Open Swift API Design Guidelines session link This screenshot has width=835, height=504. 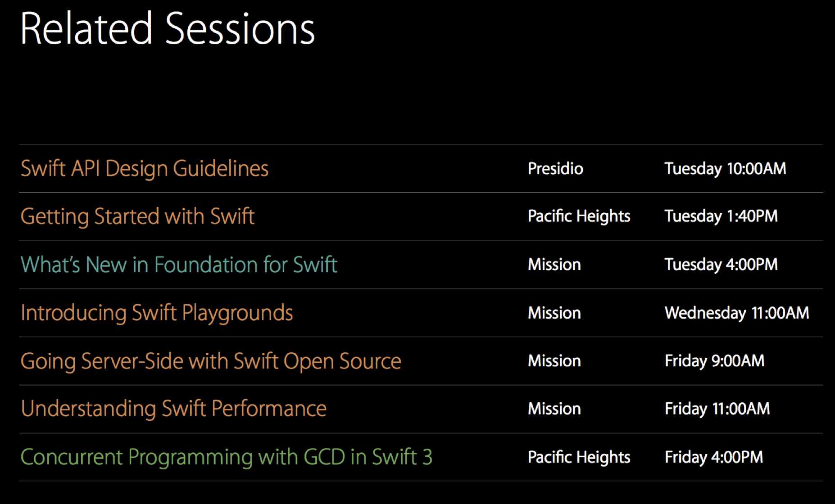pyautogui.click(x=145, y=169)
